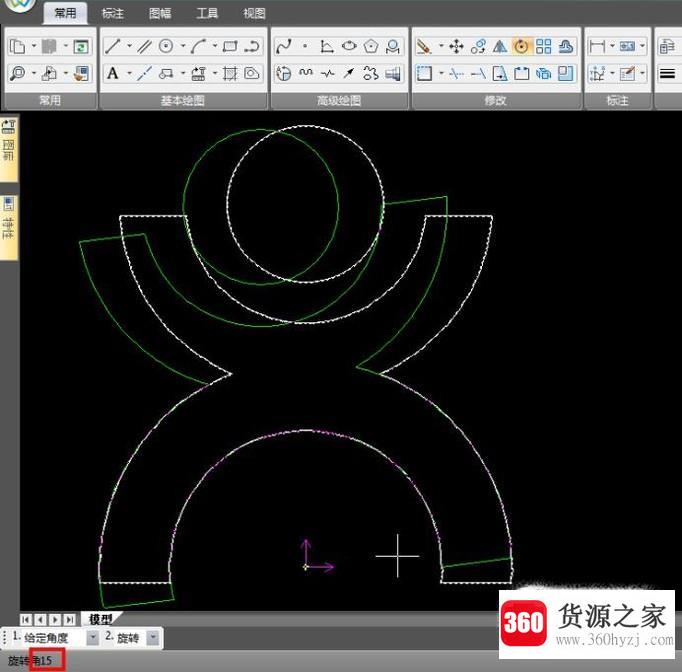This screenshot has height=672, width=682.
Task: Open the Zoom tool dropdown arrow
Action: [34, 73]
